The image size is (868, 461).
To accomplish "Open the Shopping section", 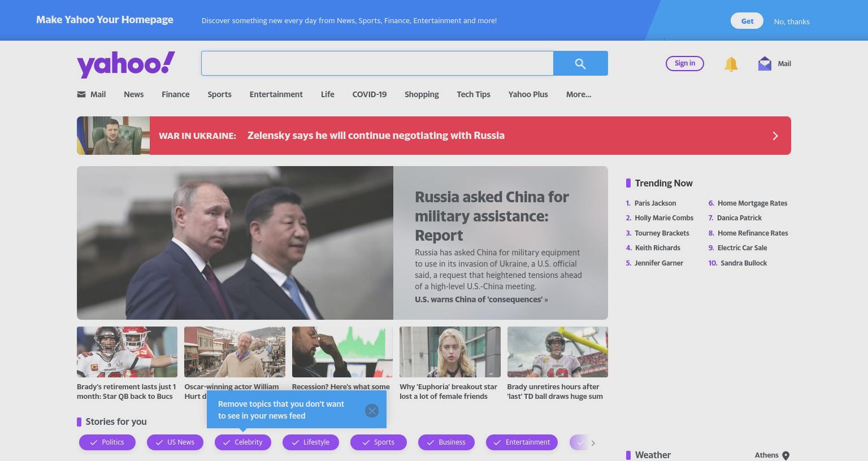I will coord(422,94).
